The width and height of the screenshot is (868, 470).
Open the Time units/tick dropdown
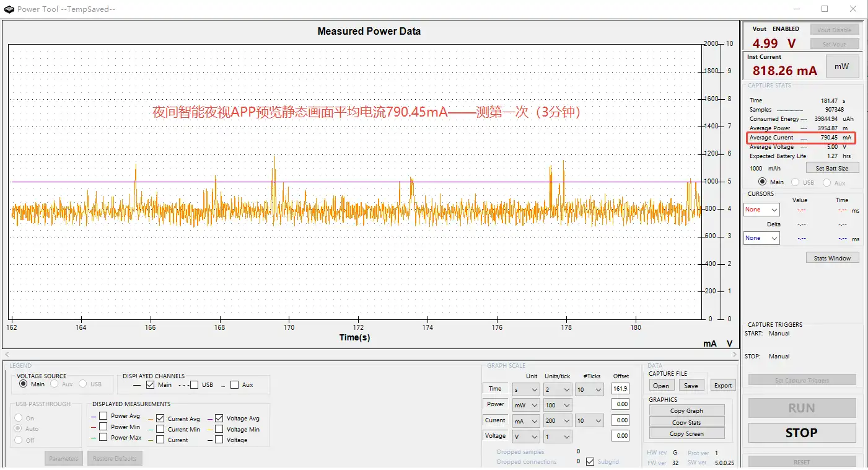[x=557, y=389]
